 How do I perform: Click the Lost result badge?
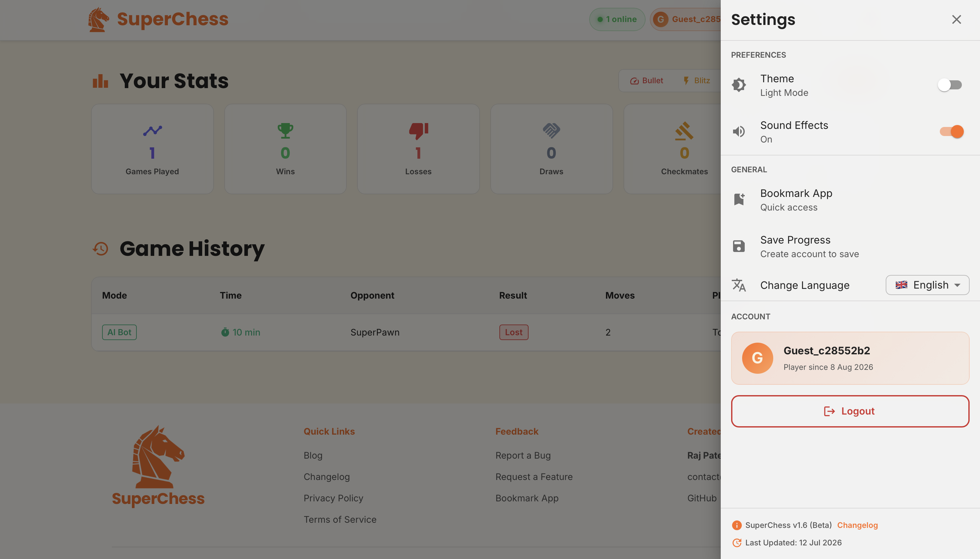tap(514, 333)
